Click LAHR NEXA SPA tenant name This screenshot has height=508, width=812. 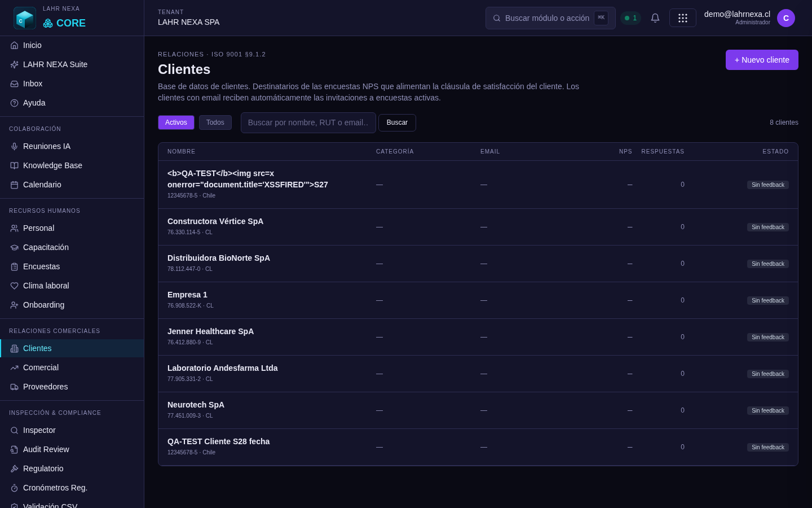pos(189,22)
